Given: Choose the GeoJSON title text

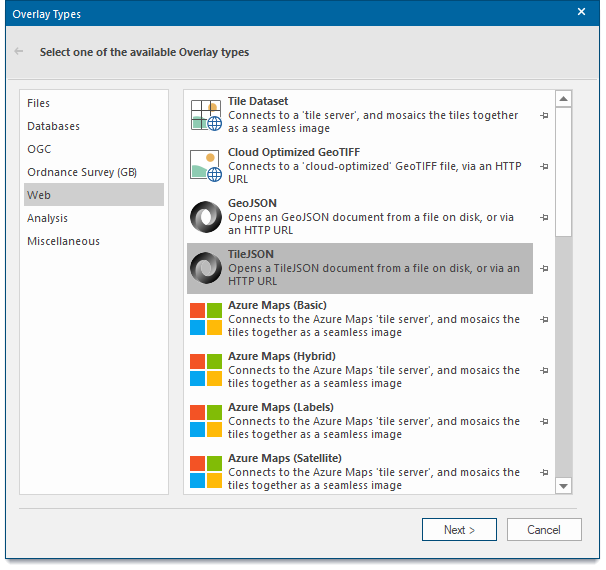Looking at the screenshot, I should pos(252,203).
